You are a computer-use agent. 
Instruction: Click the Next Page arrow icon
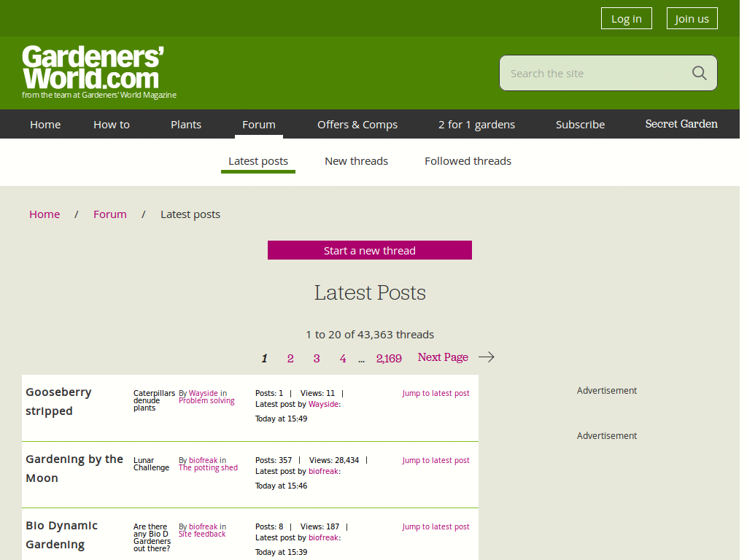click(x=487, y=357)
